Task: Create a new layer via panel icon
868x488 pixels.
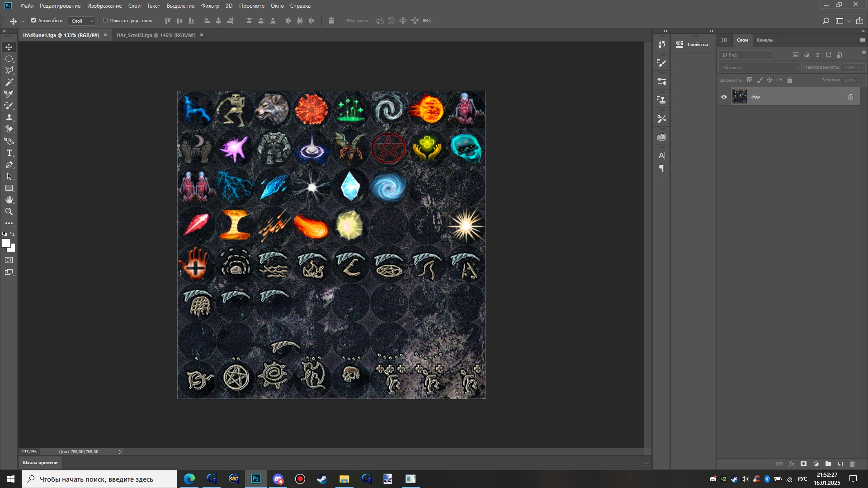Action: (x=840, y=464)
